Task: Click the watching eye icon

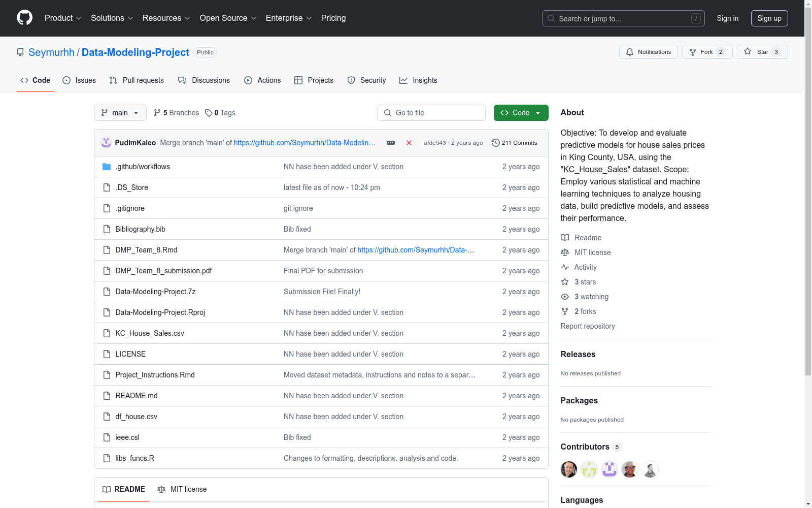Action: [x=565, y=297]
